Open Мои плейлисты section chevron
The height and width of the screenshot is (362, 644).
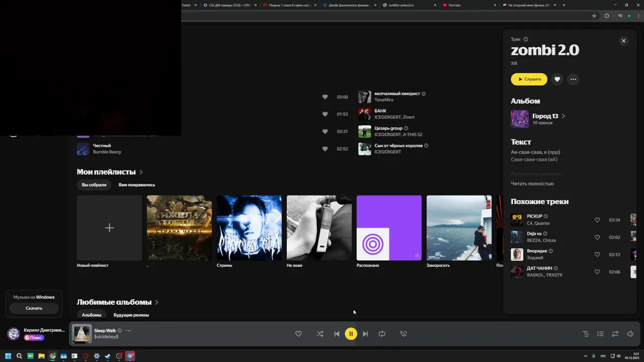coord(141,172)
